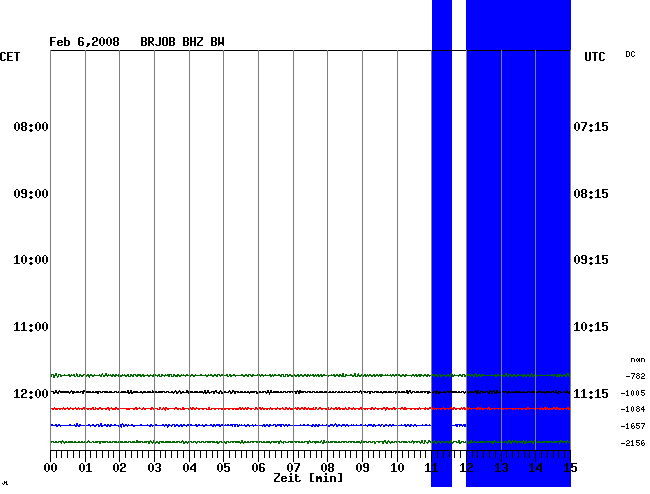The height and width of the screenshot is (494, 650).
Task: Click minute label 09 on the axis
Action: pos(362,468)
